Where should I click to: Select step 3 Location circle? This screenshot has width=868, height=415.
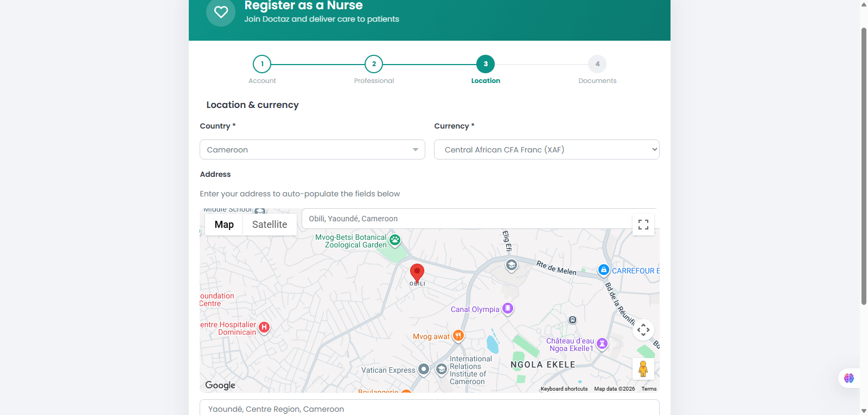(x=486, y=64)
